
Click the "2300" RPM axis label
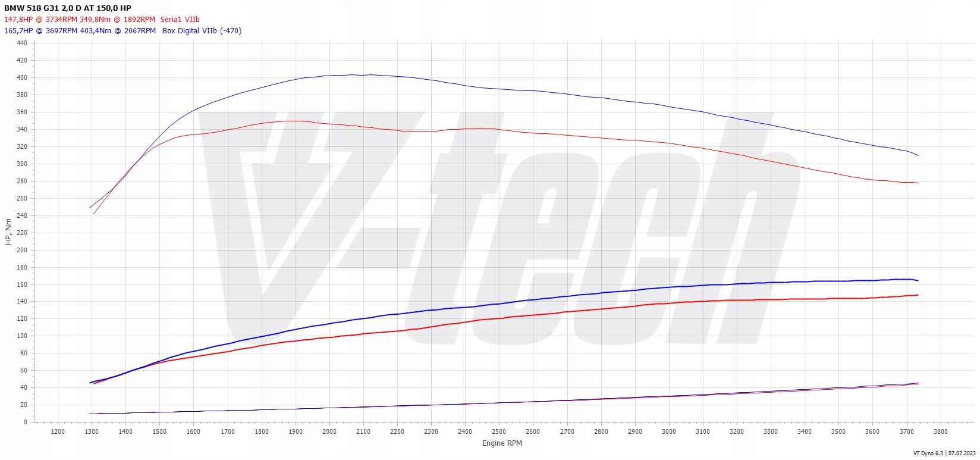click(431, 432)
